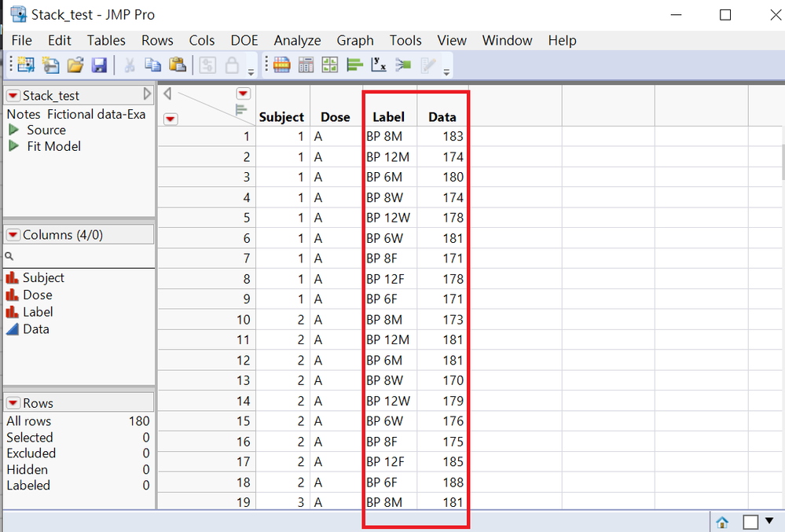The image size is (785, 532).
Task: Open the Rows panel red triangle menu
Action: coord(13,403)
